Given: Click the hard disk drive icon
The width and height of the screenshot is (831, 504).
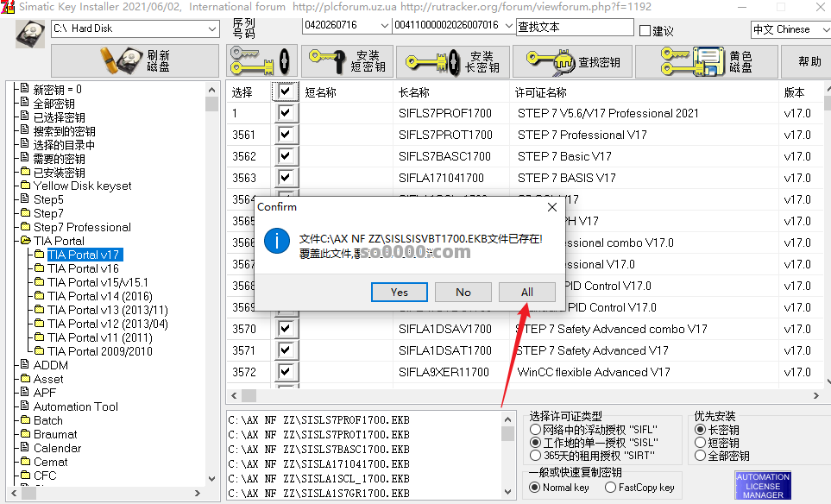Looking at the screenshot, I should tap(30, 34).
